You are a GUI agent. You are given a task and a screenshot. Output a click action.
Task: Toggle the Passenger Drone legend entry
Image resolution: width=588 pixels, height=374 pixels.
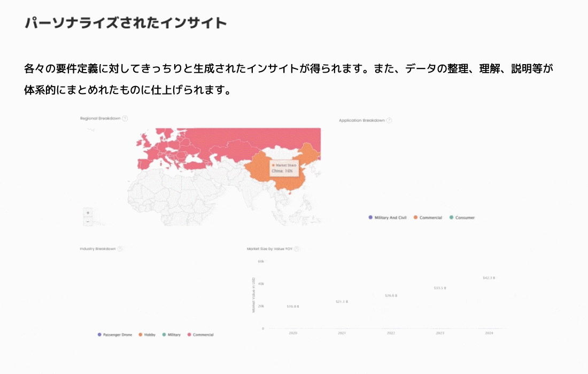[115, 335]
